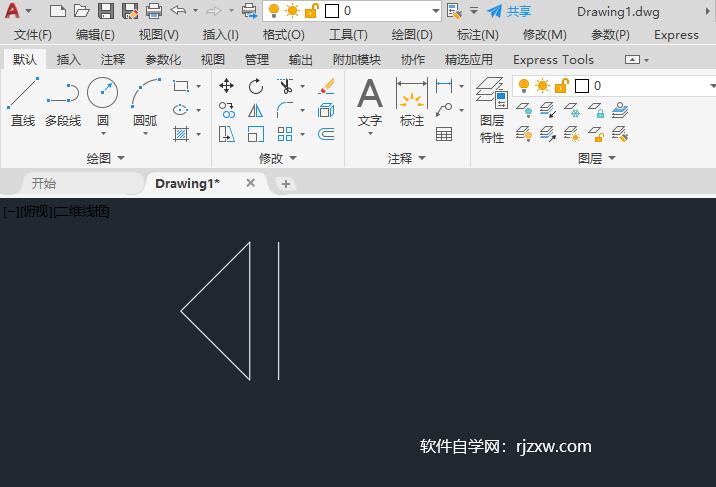This screenshot has width=716, height=487.
Task: Toggle sun freeze icon in quick access layer box
Action: (292, 11)
